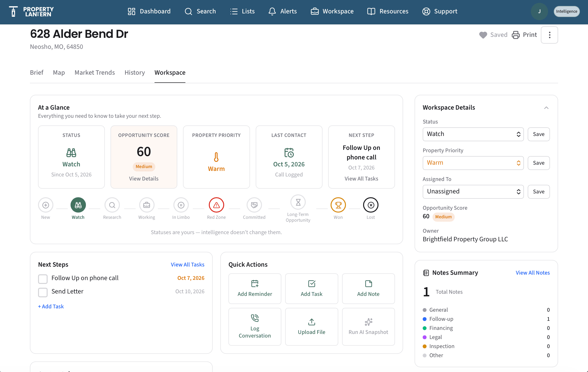
Task: Click Run AI Snapshot quick action
Action: (368, 327)
